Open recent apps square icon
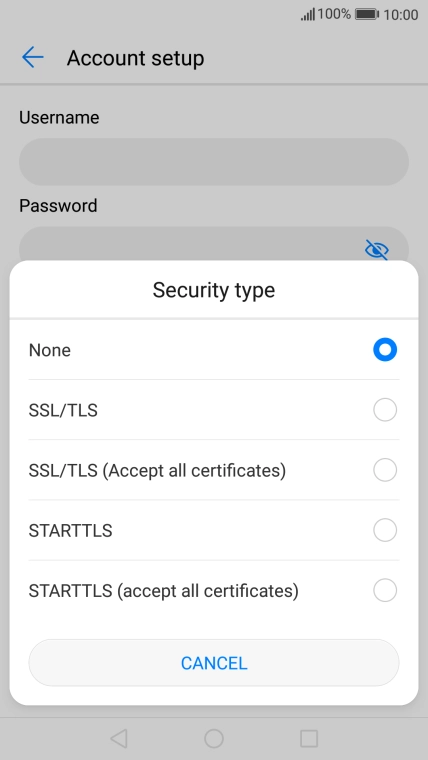Screen dimensions: 428x760 (309, 739)
